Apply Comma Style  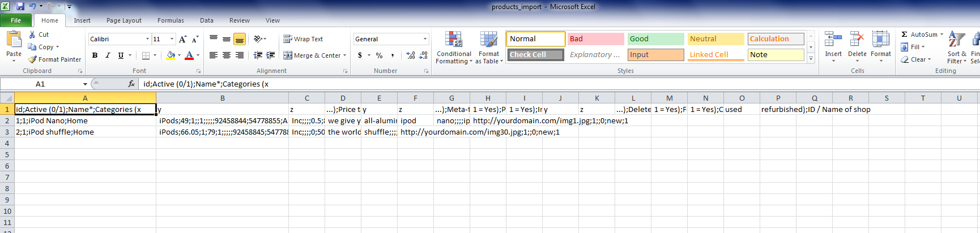pyautogui.click(x=392, y=55)
